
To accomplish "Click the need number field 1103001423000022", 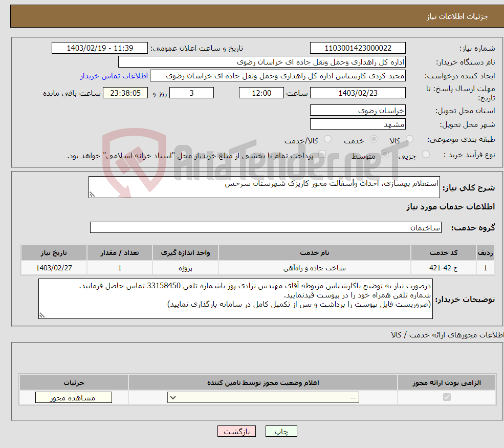I will click(x=358, y=48).
